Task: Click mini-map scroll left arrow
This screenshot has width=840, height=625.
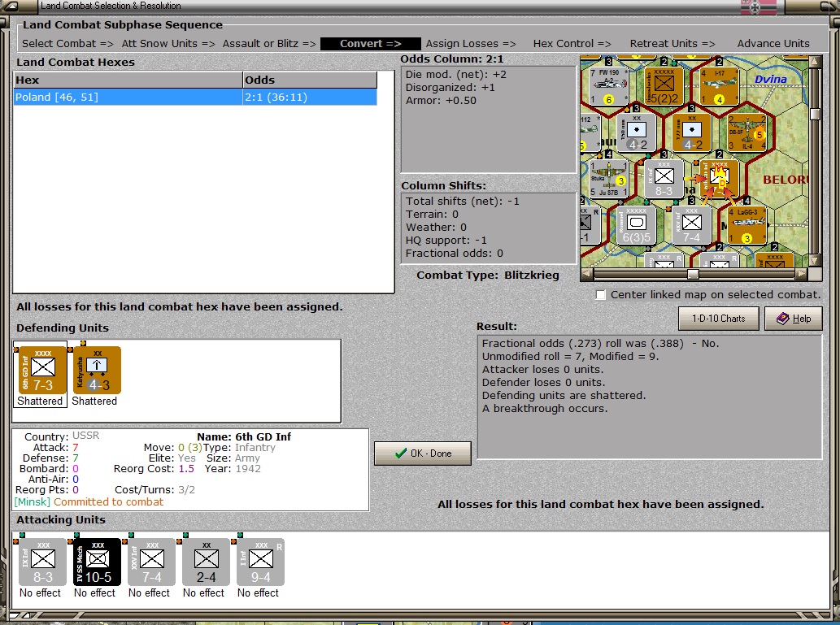Action: pos(586,274)
